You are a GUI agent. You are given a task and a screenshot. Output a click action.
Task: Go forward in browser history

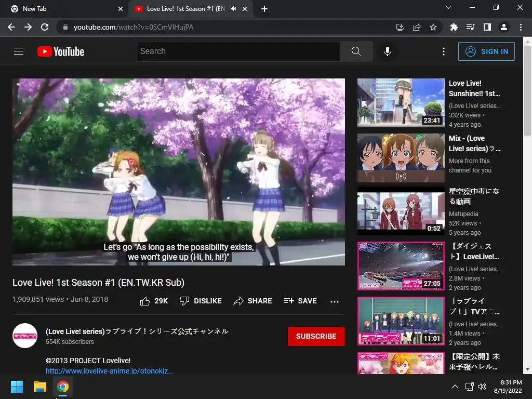(x=28, y=27)
